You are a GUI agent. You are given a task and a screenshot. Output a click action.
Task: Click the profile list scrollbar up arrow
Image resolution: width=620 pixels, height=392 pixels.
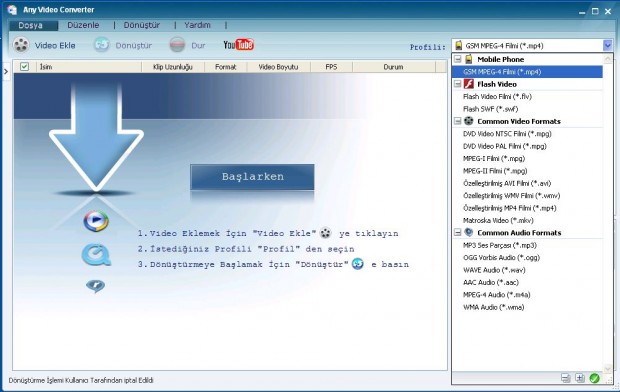[608, 59]
